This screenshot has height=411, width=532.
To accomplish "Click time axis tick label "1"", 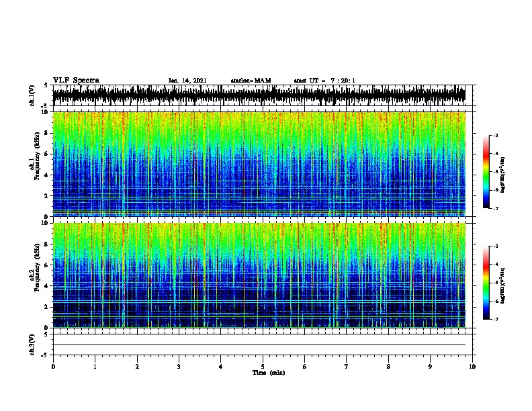I will (x=95, y=367).
